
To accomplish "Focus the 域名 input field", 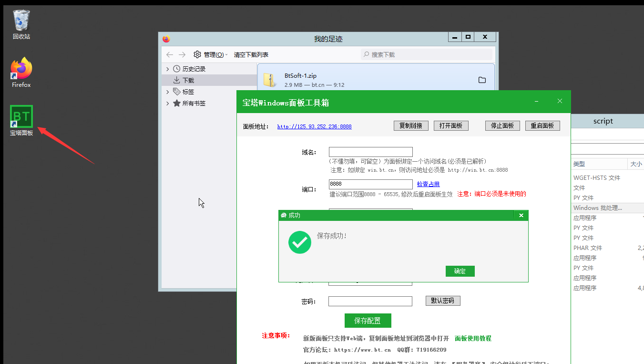I will pyautogui.click(x=370, y=152).
